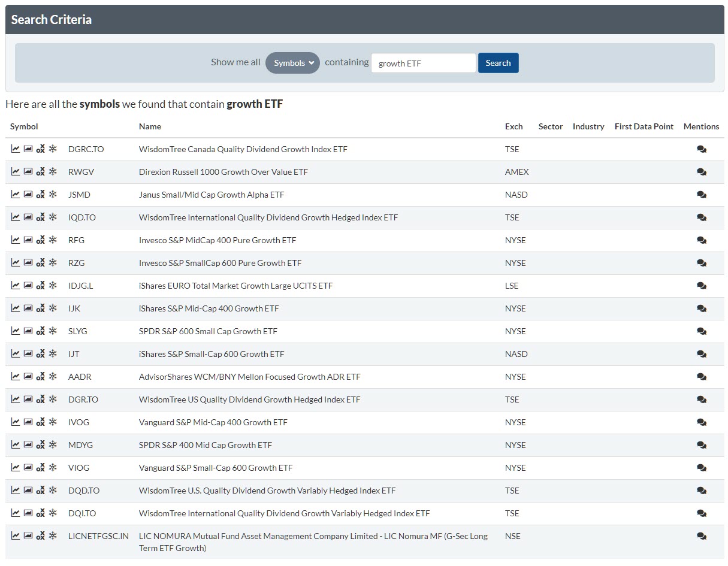View mentions chat icon for IVOG
The image size is (728, 566).
coord(702,422)
